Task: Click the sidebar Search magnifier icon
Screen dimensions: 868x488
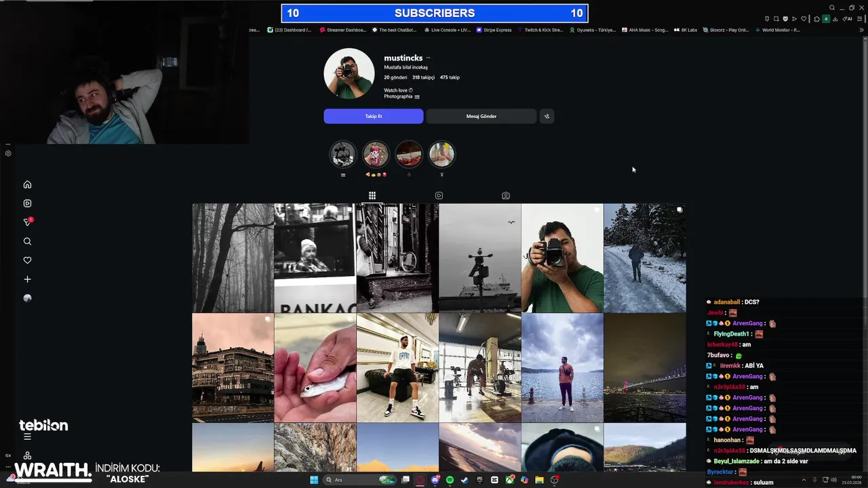Action: click(27, 241)
